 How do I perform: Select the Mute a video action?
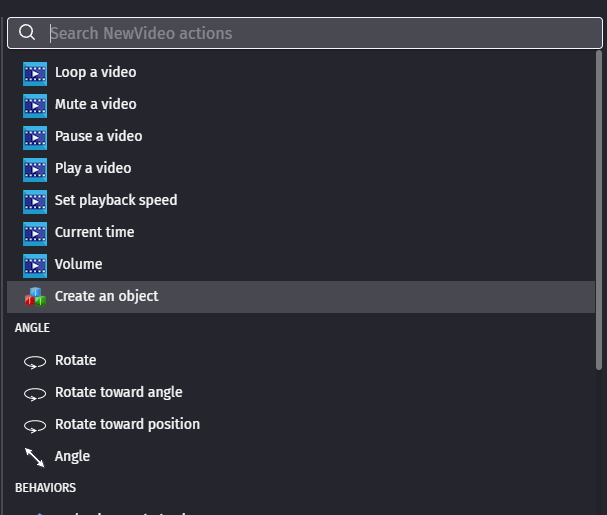click(x=95, y=104)
